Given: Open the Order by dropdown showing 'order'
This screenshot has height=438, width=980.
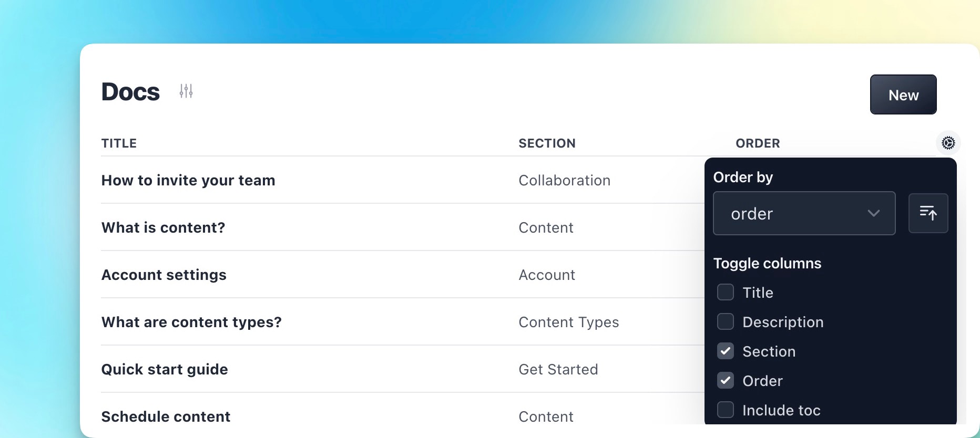Looking at the screenshot, I should click(x=804, y=213).
